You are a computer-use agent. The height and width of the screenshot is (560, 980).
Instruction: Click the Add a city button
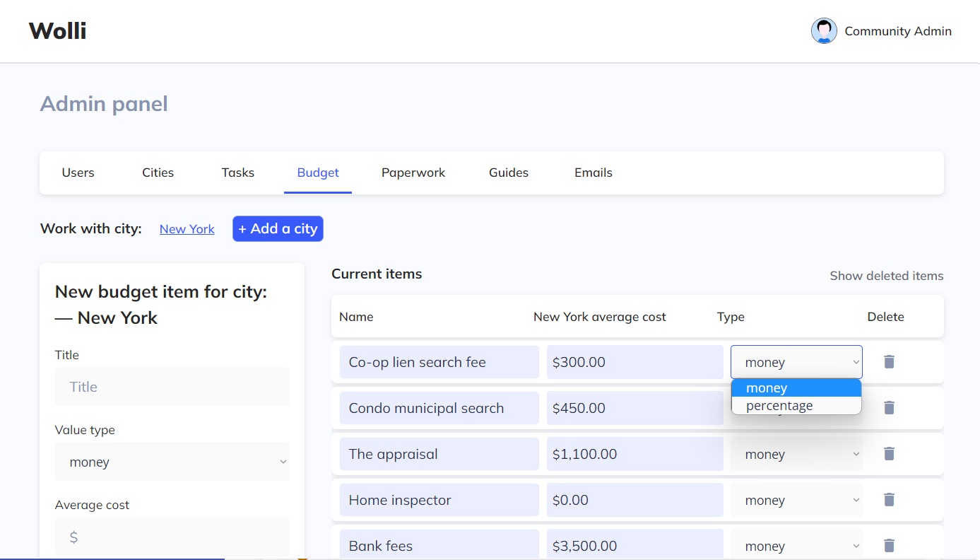(x=278, y=228)
